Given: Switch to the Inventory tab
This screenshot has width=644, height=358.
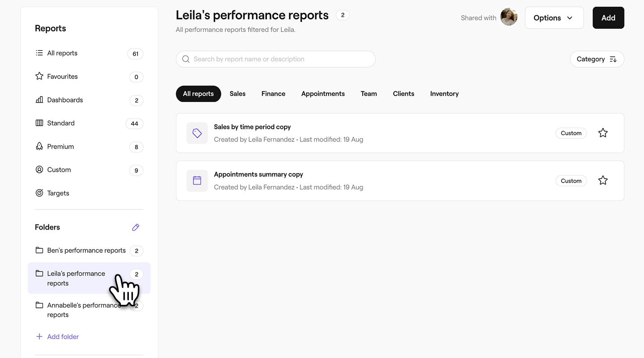Looking at the screenshot, I should pyautogui.click(x=444, y=94).
